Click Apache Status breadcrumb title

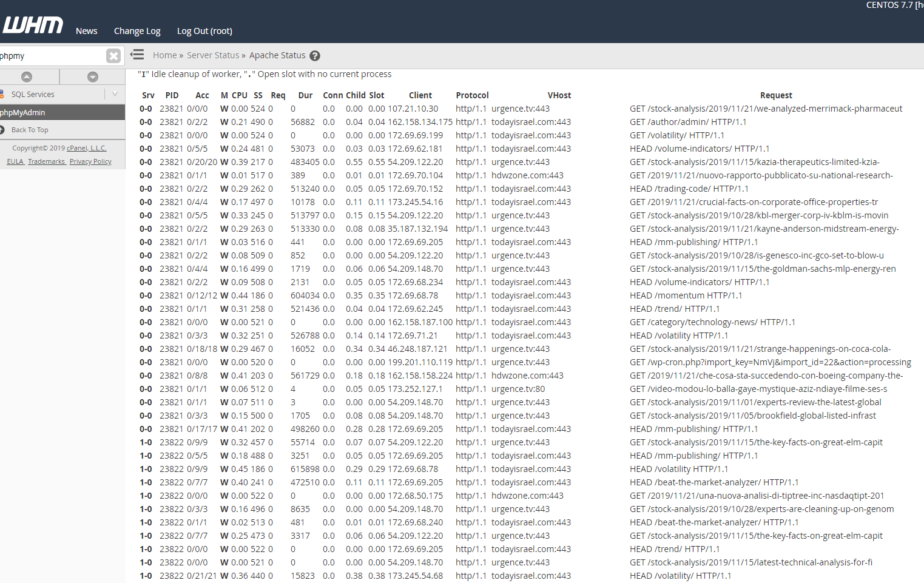pos(277,55)
